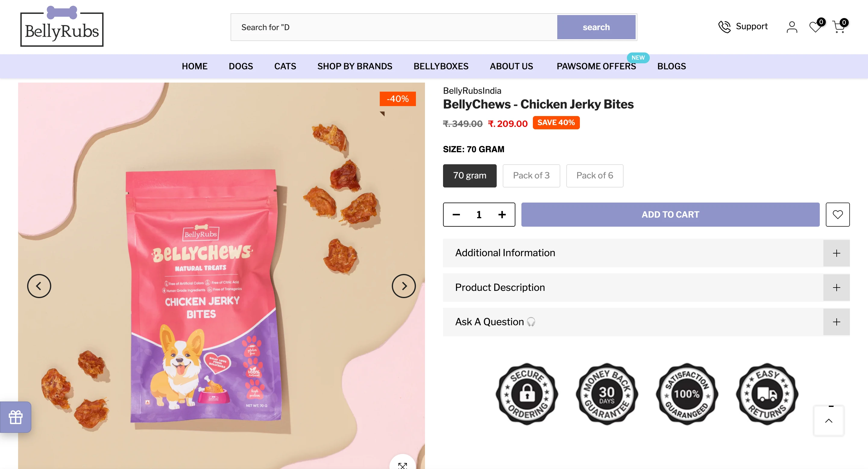Go to PAWSOME OFFERS menu item
Viewport: 868px width, 469px height.
coord(596,66)
